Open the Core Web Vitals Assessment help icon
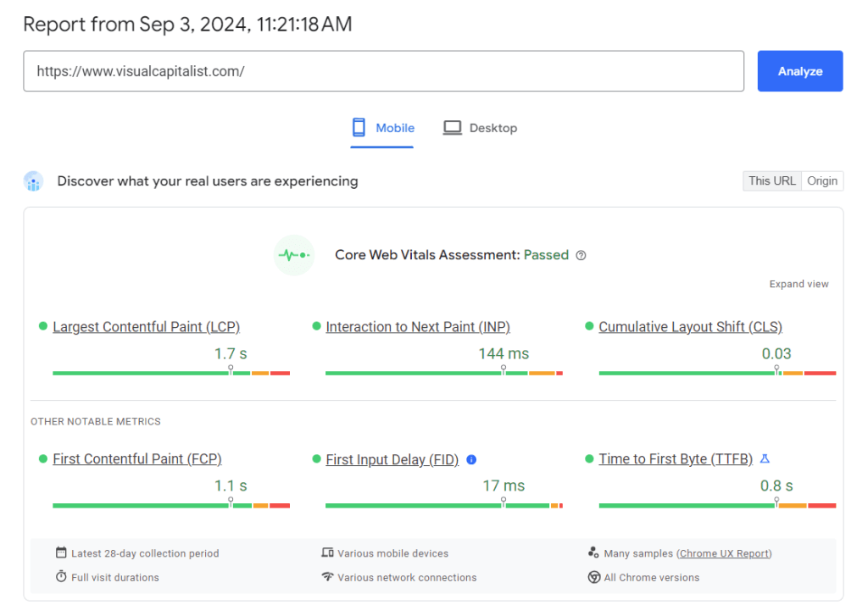This screenshot has width=868, height=616. [x=581, y=255]
